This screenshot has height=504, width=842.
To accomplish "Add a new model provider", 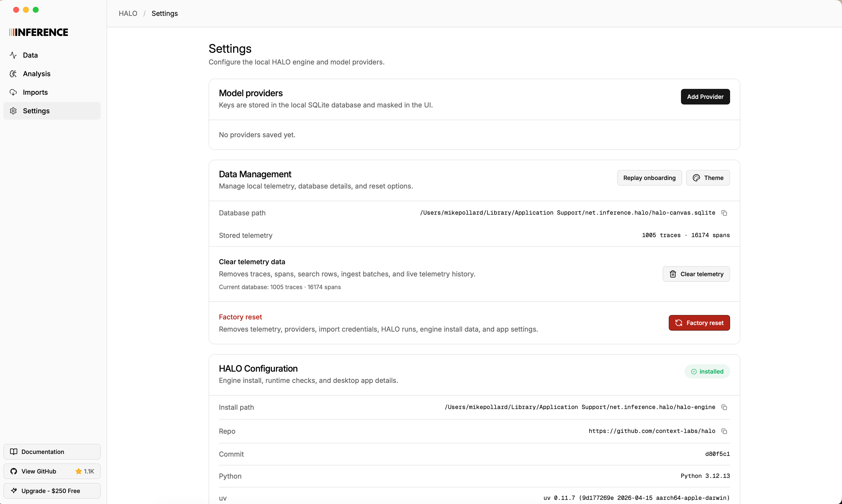I will click(x=705, y=97).
